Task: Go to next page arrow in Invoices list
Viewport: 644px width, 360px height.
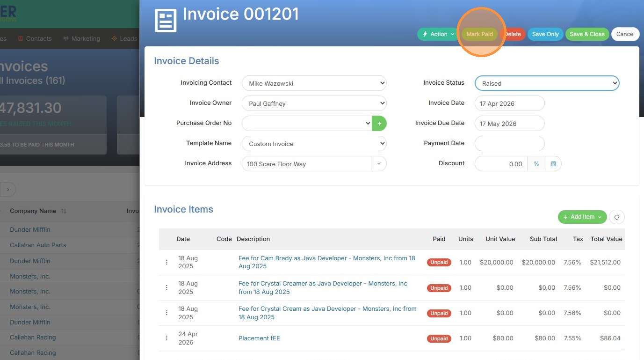Action: (8, 190)
